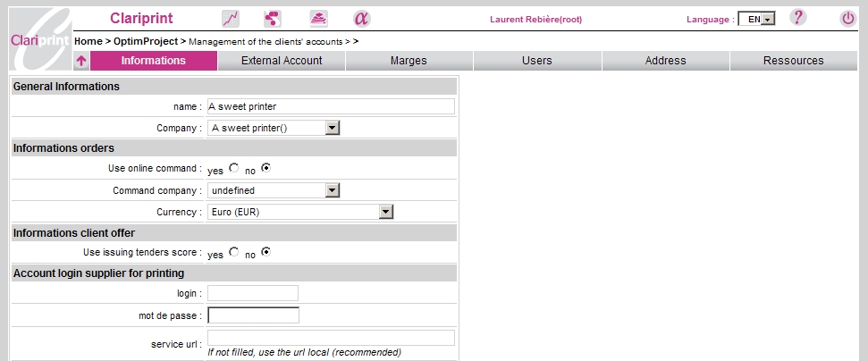The height and width of the screenshot is (361, 868).
Task: Open the Marges tab
Action: tap(409, 61)
